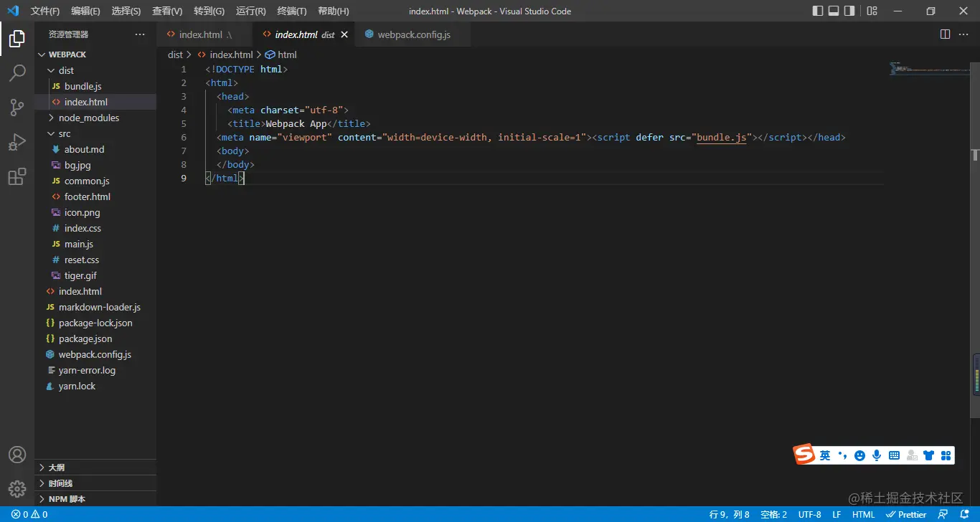
Task: Click the Sogou account avatar icon
Action: point(912,455)
